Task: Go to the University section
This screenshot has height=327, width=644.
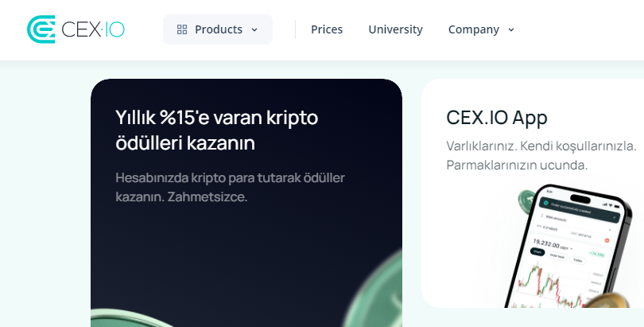Action: tap(395, 29)
